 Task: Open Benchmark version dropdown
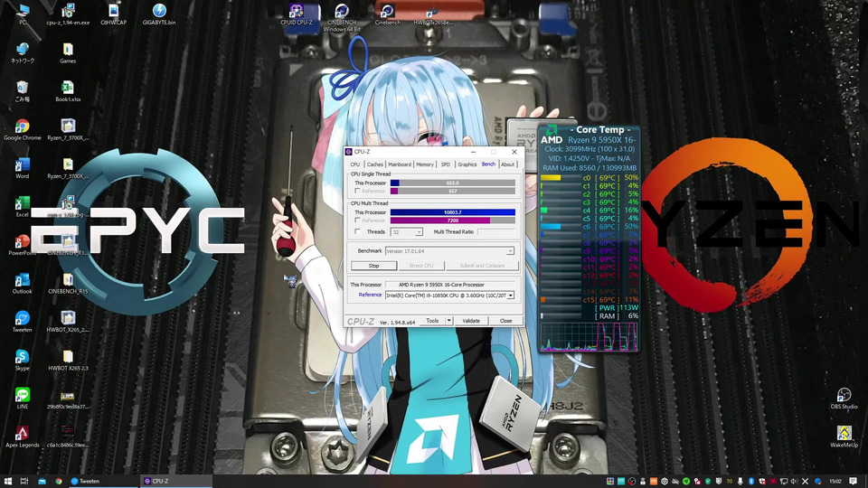pos(449,251)
